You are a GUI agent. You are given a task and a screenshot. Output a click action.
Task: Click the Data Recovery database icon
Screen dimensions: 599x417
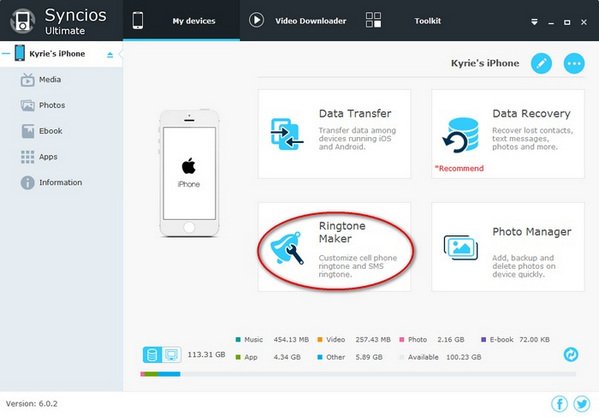[x=461, y=135]
